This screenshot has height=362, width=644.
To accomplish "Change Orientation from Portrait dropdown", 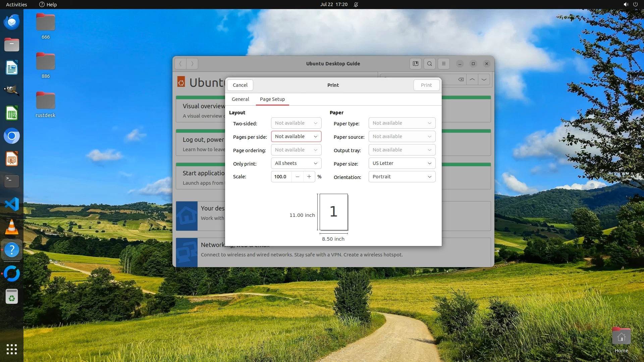I will (x=401, y=177).
